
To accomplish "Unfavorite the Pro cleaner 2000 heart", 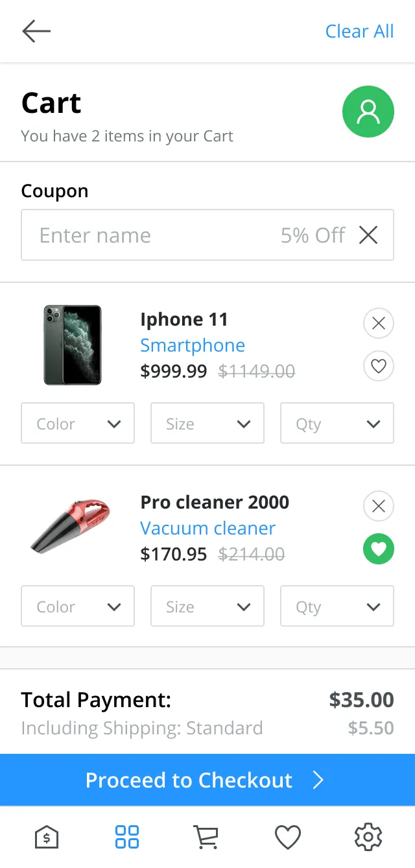I will (x=379, y=549).
